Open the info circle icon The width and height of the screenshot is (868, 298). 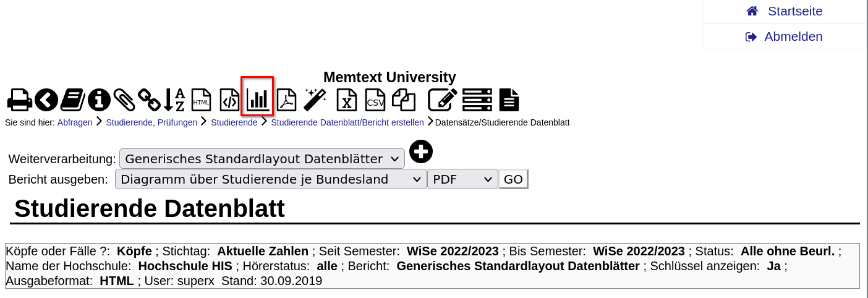(99, 100)
